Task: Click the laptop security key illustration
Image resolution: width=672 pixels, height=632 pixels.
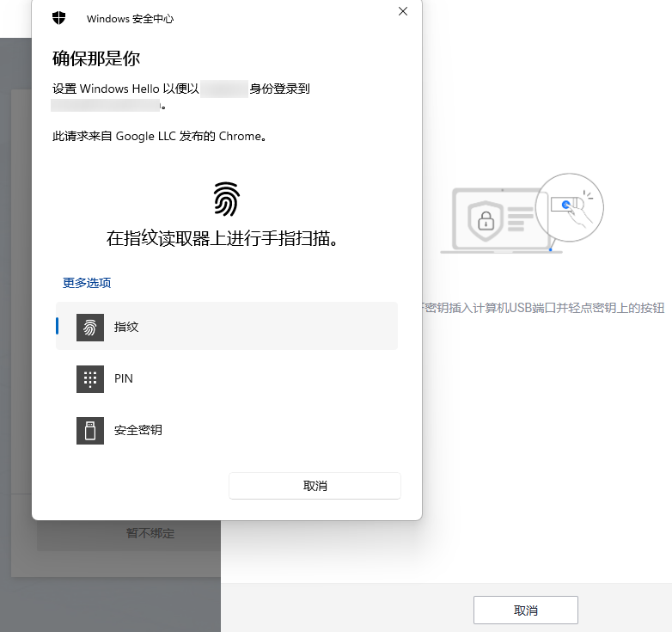Action: point(522,213)
